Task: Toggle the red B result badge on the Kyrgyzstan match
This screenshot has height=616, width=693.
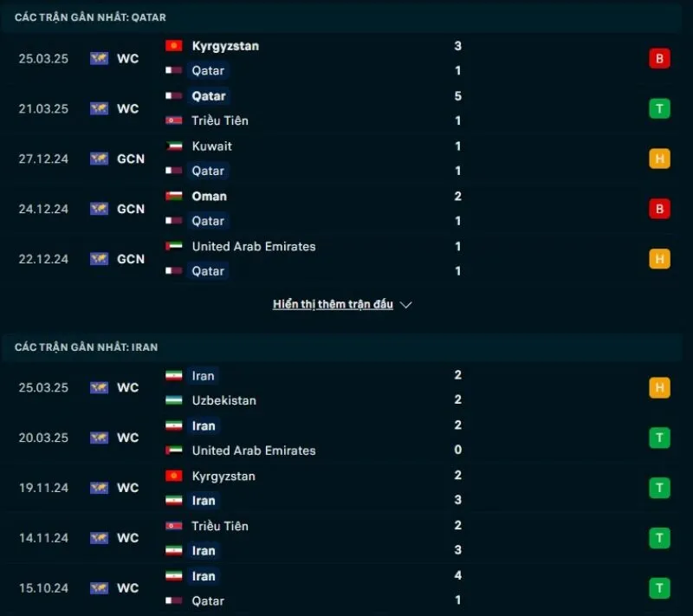Action: pos(659,58)
